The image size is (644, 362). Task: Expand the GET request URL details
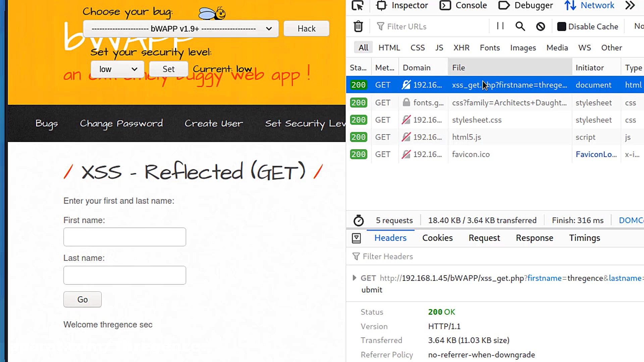[354, 278]
